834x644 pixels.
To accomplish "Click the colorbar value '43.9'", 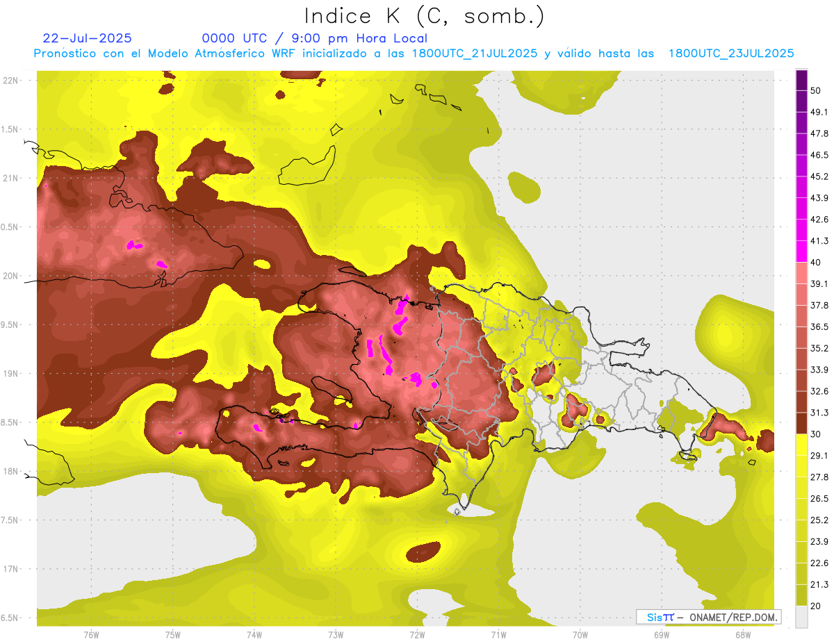I will pos(819,198).
